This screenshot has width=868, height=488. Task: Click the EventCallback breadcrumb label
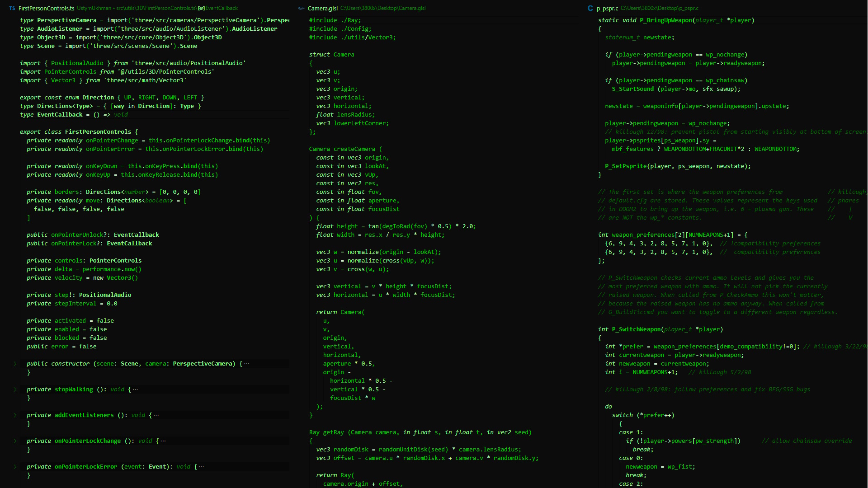coord(222,8)
